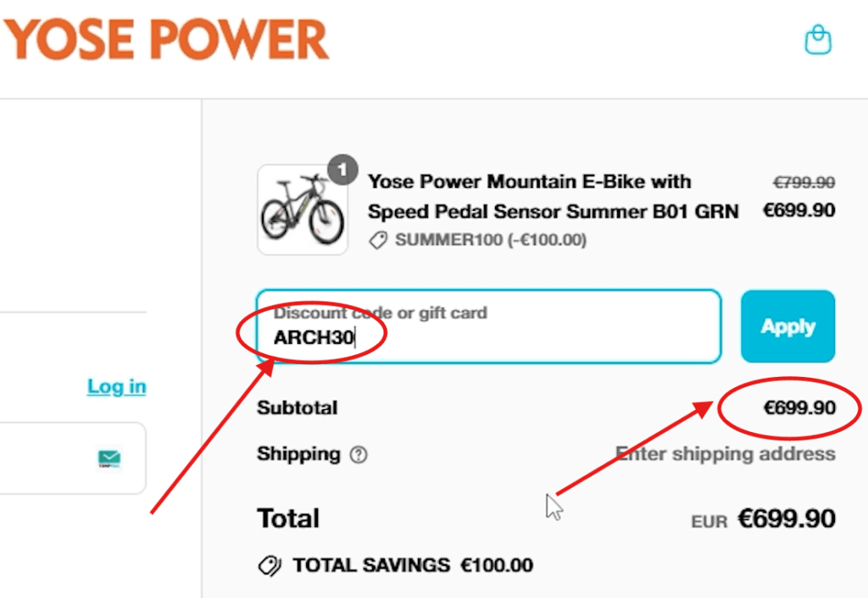The width and height of the screenshot is (868, 598).
Task: Click the quantity badge on product image
Action: pos(342,169)
